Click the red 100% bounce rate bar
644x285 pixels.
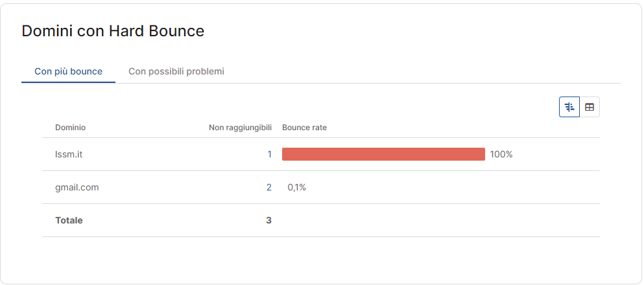383,154
